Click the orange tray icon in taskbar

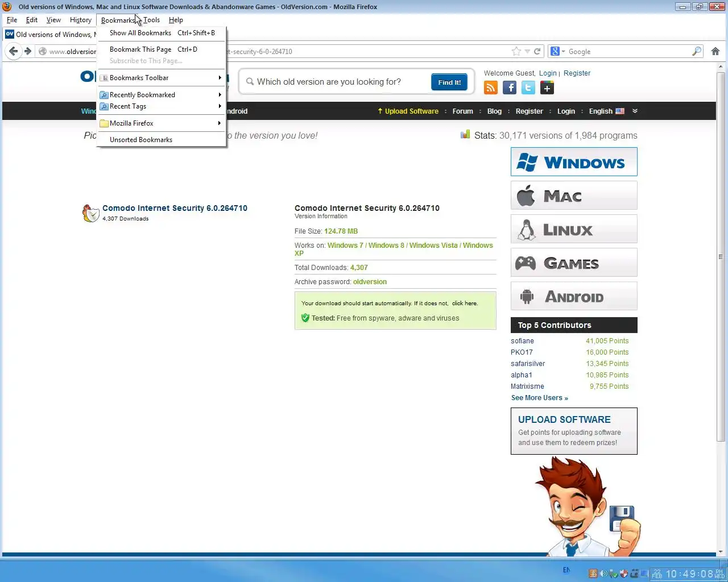point(593,573)
